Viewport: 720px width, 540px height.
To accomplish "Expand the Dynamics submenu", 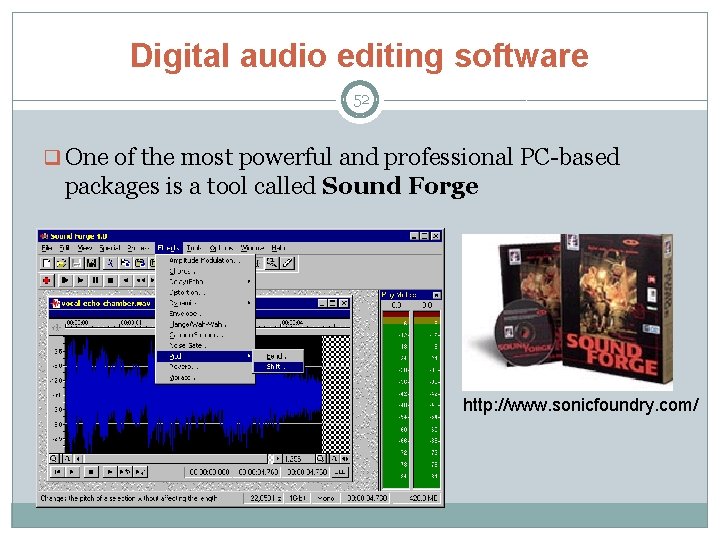I will 205,303.
